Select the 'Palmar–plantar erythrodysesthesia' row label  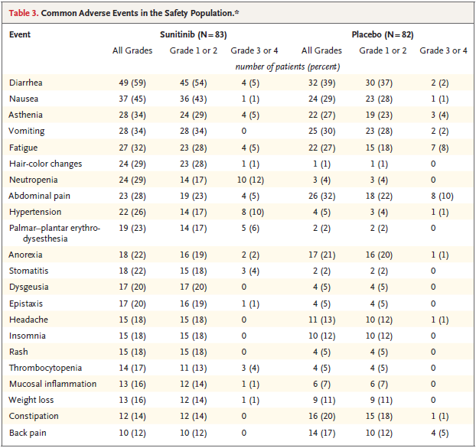pos(54,233)
